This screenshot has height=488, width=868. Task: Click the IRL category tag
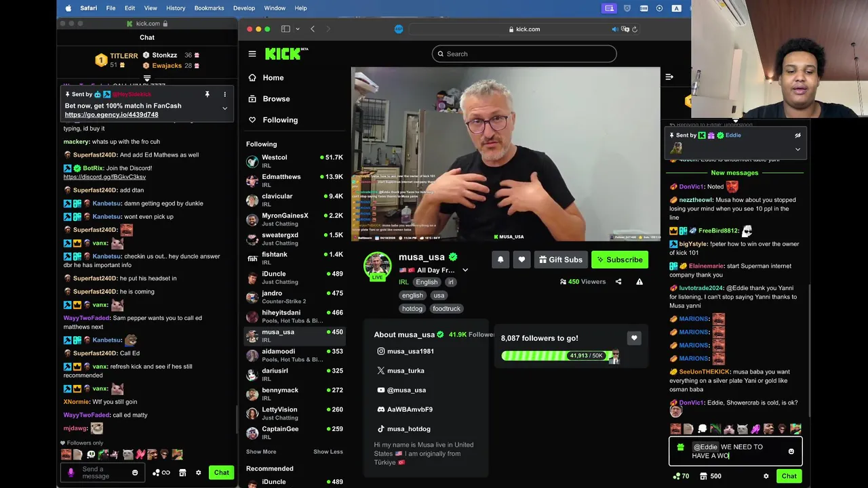[403, 282]
